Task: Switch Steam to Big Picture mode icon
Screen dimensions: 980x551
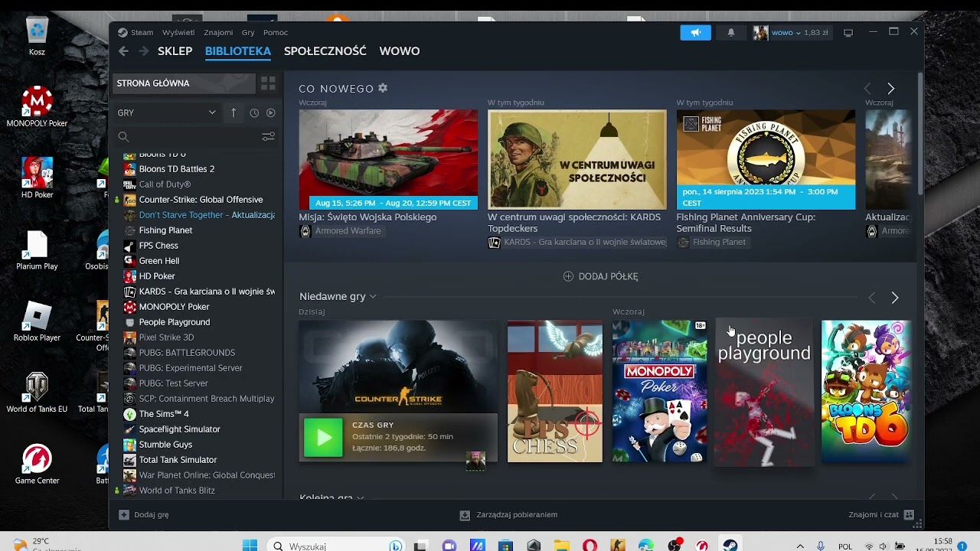Action: 848,33
